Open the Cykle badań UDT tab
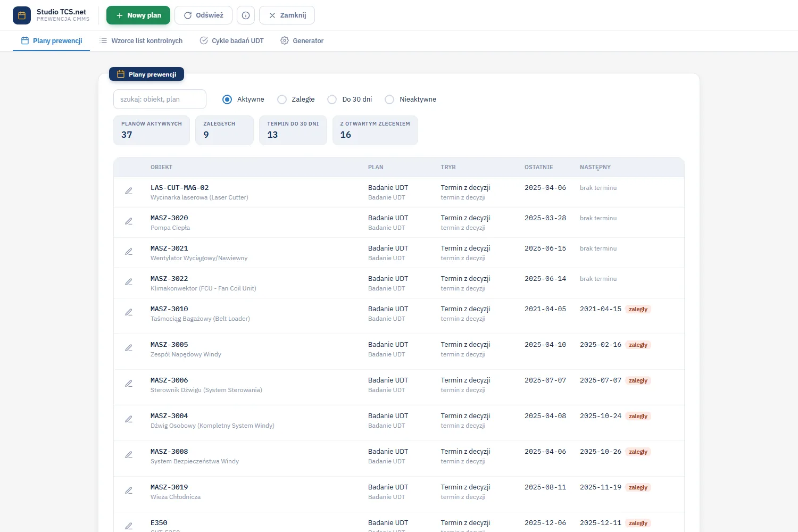This screenshot has height=532, width=798. click(231, 41)
